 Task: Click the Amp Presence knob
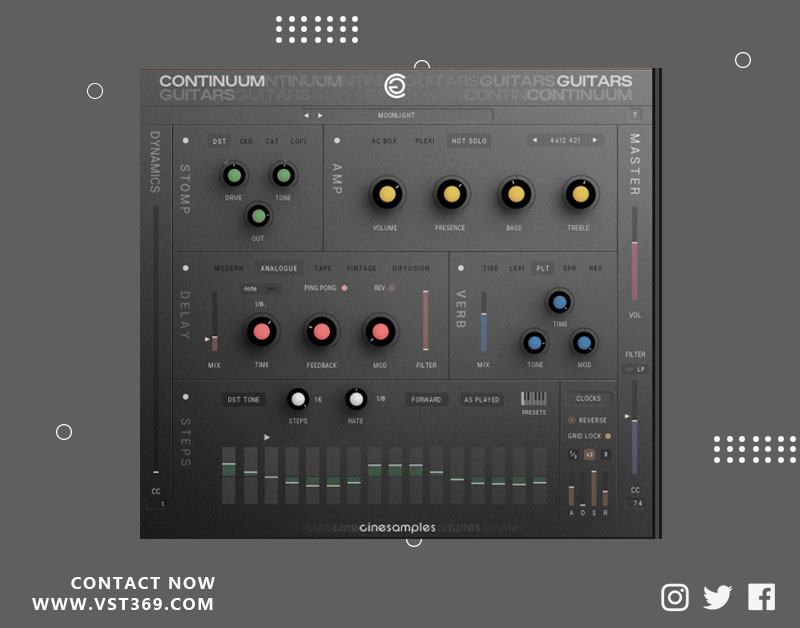(x=452, y=194)
